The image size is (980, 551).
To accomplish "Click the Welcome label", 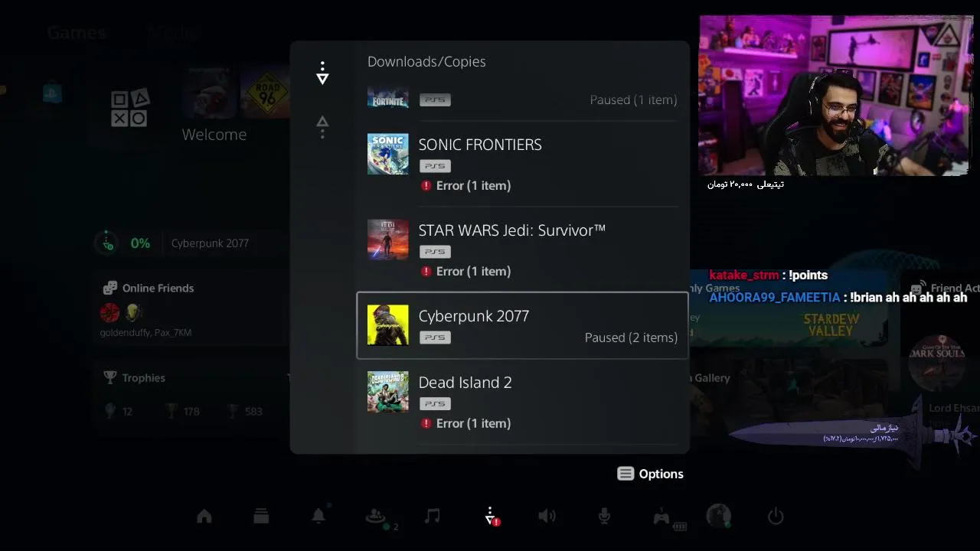I will tap(214, 135).
